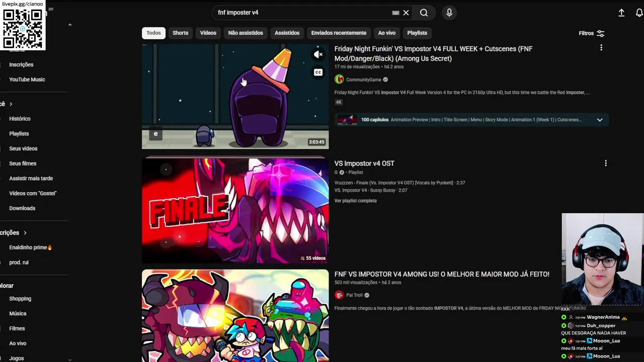Open the notifications bell
The height and width of the screenshot is (362, 644).
click(639, 13)
